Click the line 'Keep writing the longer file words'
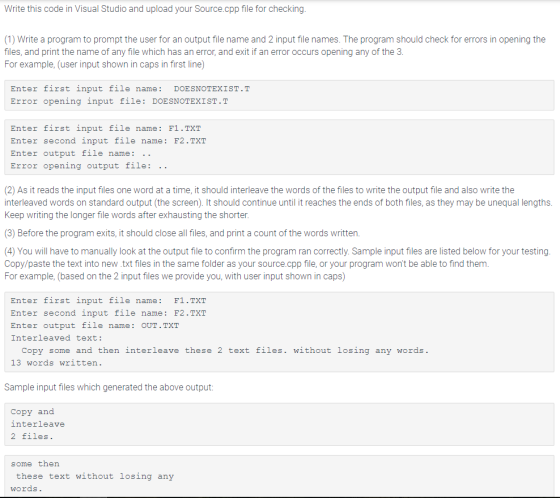 pyautogui.click(x=126, y=215)
